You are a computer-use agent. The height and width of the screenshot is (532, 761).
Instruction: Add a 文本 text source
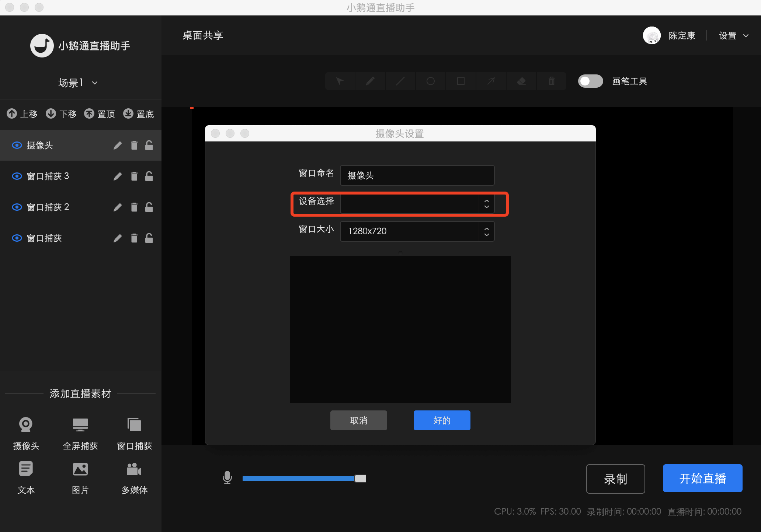[26, 478]
